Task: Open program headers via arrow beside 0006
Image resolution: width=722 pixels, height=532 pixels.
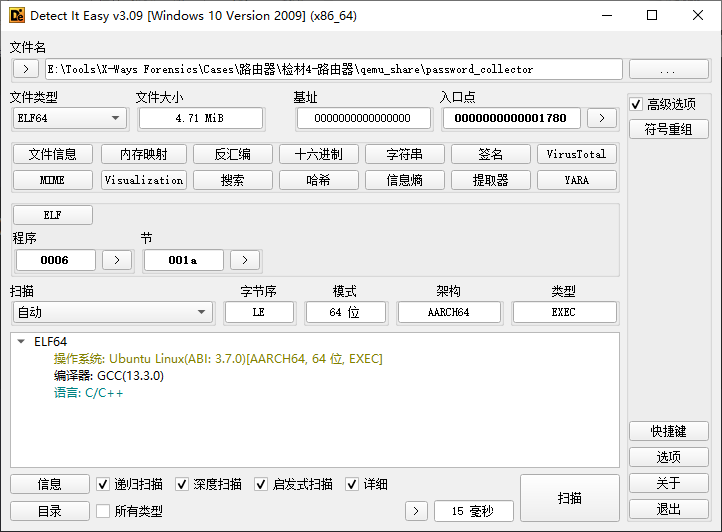Action: (x=117, y=260)
